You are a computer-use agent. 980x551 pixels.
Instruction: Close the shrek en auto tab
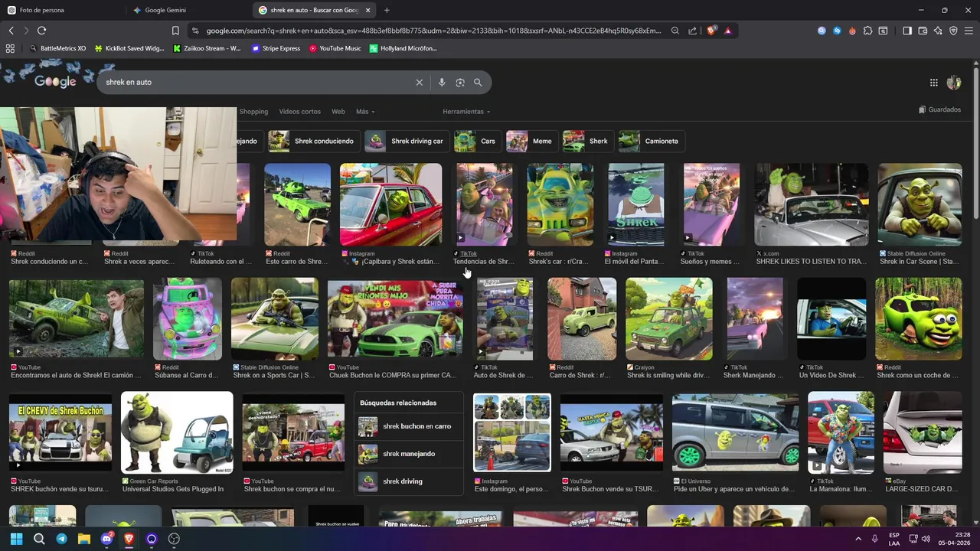click(368, 10)
